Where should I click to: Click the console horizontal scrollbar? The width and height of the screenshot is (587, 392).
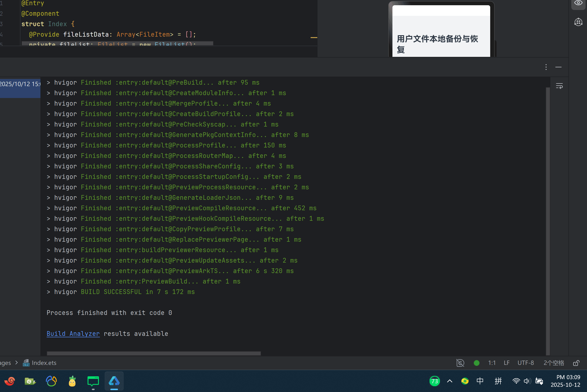154,353
